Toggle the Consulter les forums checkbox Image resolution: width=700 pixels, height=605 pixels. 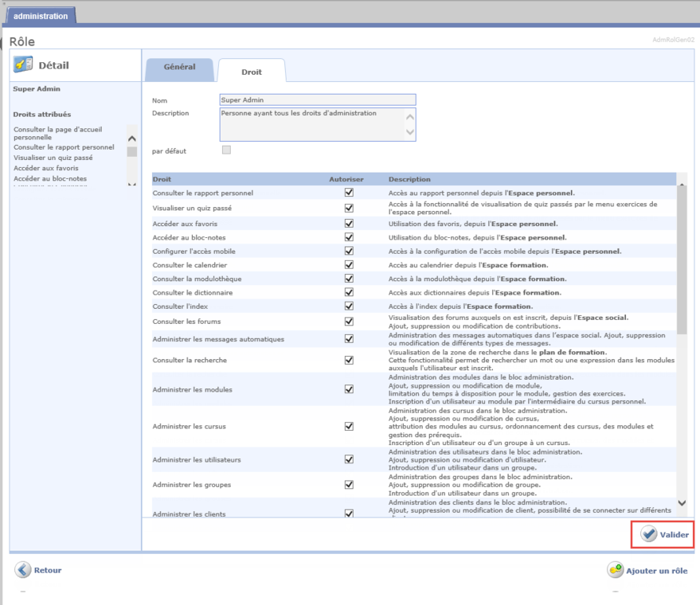coord(349,322)
